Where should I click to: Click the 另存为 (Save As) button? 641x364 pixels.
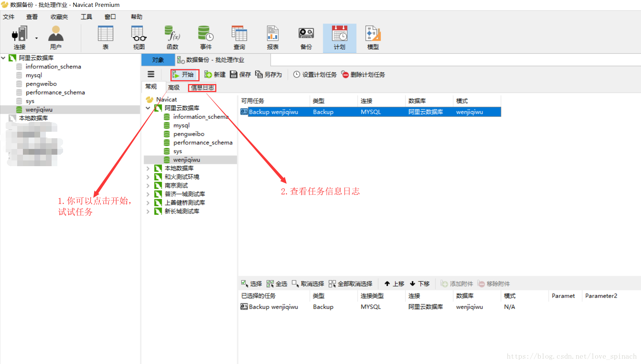(268, 74)
